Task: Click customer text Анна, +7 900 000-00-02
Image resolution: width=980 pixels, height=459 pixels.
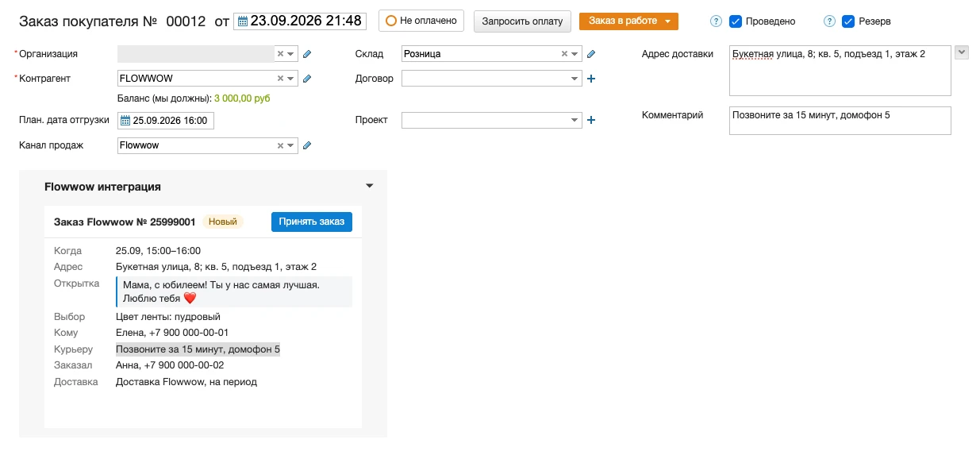Action: 170,365
